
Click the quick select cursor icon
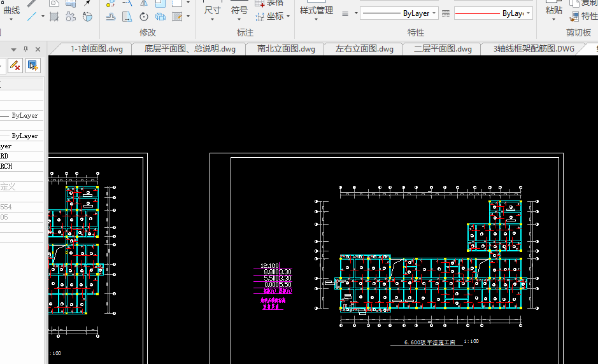point(33,66)
